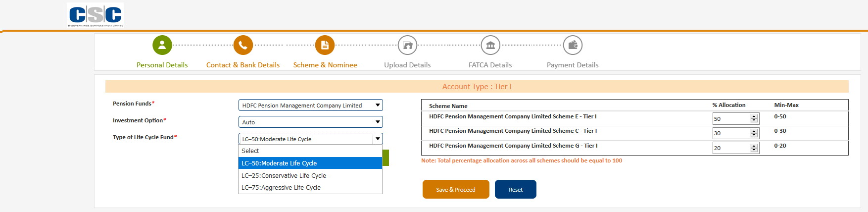Increase Scheme E allocation with up arrow
Image resolution: width=868 pixels, height=212 pixels.
[754, 116]
